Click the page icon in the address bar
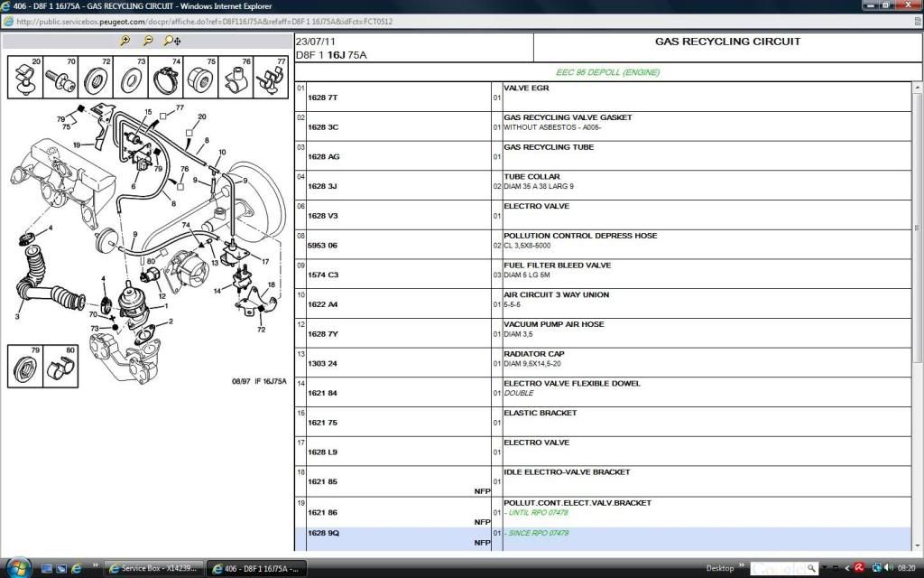The image size is (924, 578). point(8,22)
